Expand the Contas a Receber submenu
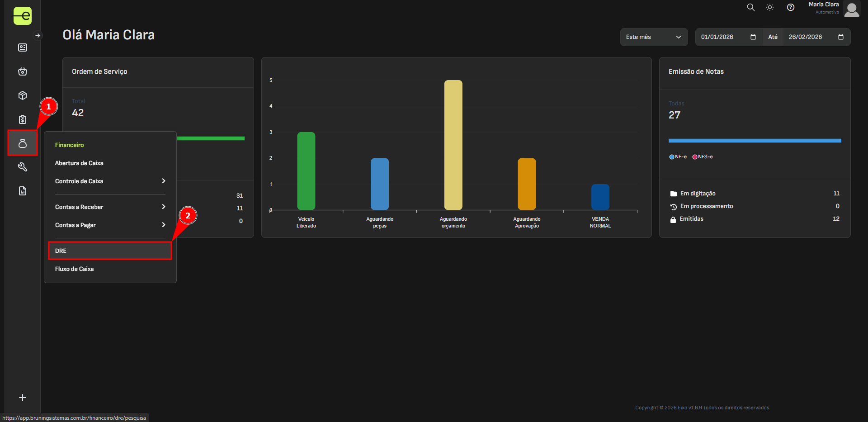Screen dimensions: 868x422 pyautogui.click(x=110, y=207)
